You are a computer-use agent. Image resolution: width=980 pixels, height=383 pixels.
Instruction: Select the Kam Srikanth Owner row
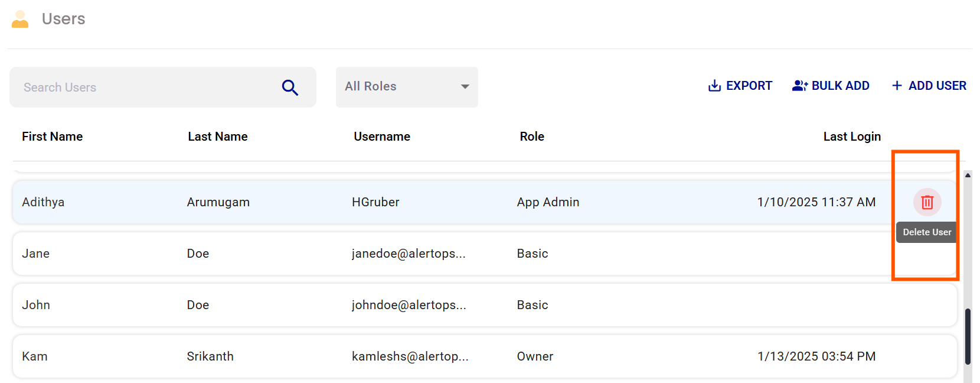[413, 356]
